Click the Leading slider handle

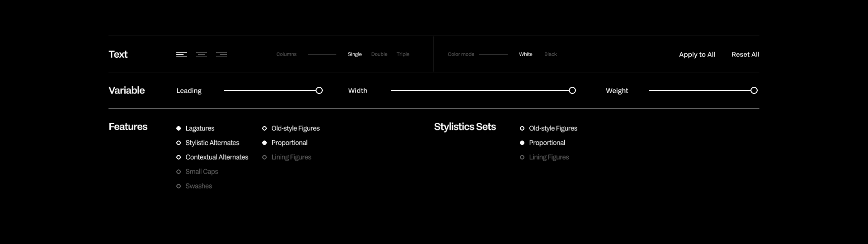(x=319, y=90)
